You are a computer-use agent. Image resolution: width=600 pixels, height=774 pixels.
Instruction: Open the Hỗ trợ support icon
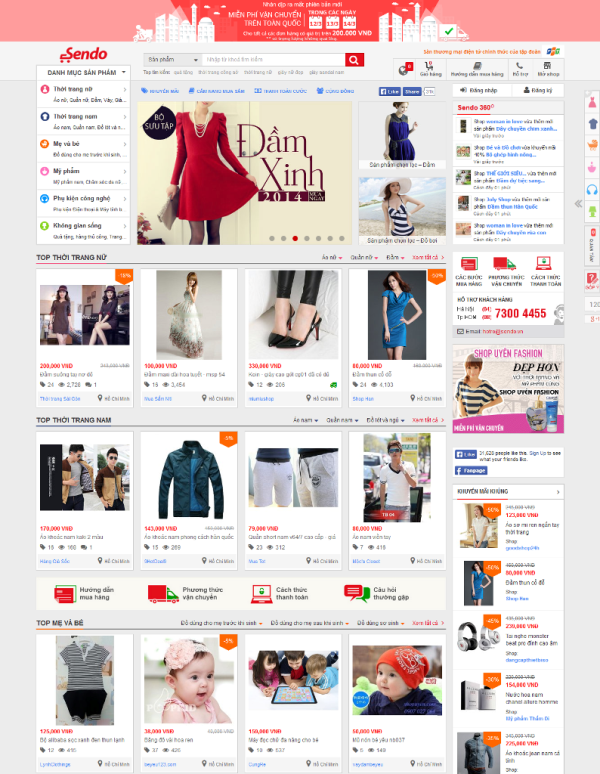click(x=520, y=68)
